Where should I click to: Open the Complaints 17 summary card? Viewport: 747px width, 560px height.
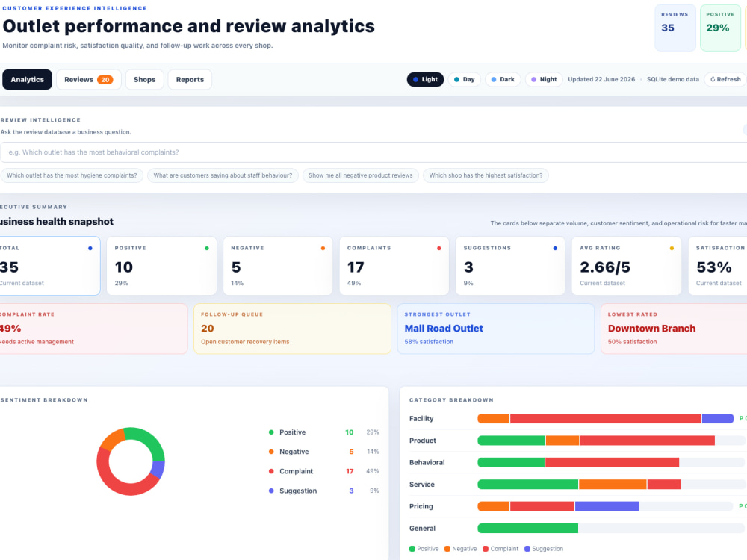(x=394, y=266)
